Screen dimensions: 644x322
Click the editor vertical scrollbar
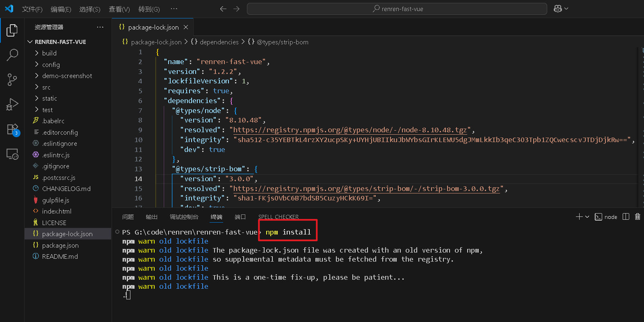(641, 127)
